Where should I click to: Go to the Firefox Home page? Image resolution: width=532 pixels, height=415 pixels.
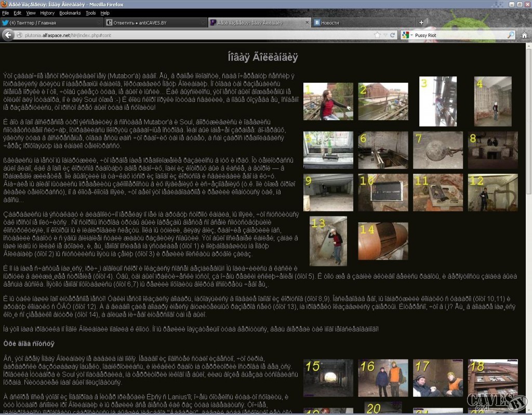click(x=524, y=35)
